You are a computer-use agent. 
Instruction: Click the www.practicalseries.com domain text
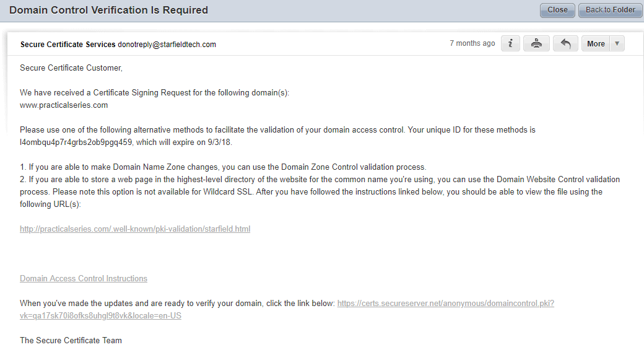pyautogui.click(x=64, y=105)
